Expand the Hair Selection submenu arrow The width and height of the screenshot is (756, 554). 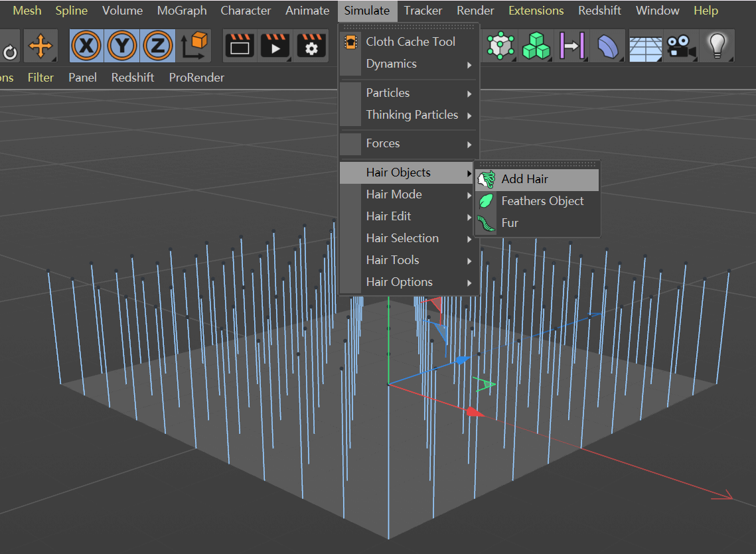(469, 239)
